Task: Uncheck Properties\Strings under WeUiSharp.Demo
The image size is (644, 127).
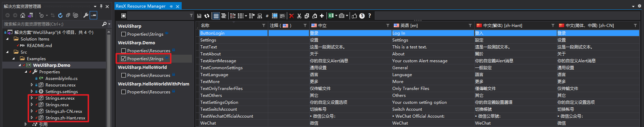Action: pyautogui.click(x=123, y=58)
